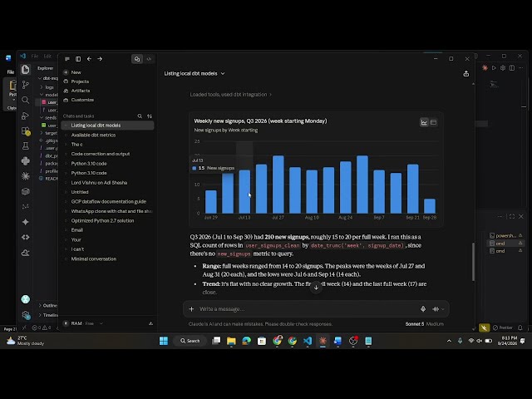Open the VS Code Explorer activity icon
Viewport: 532px width, 399px height.
26,70
